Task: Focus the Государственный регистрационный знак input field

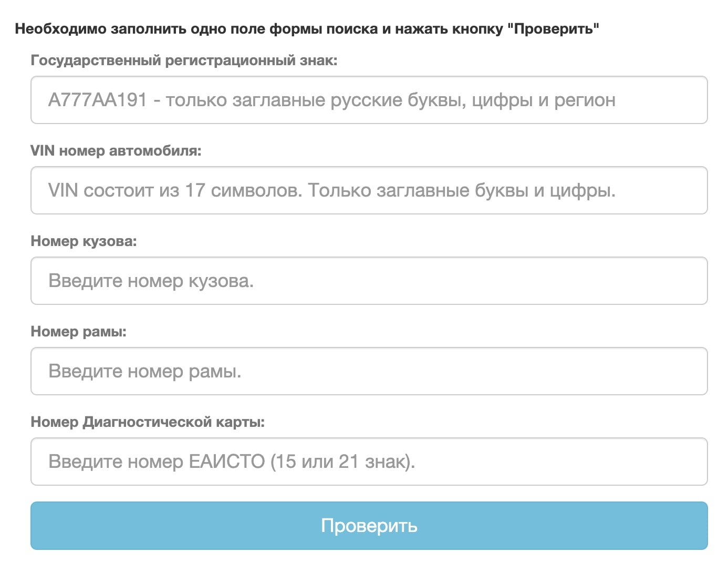Action: tap(369, 100)
